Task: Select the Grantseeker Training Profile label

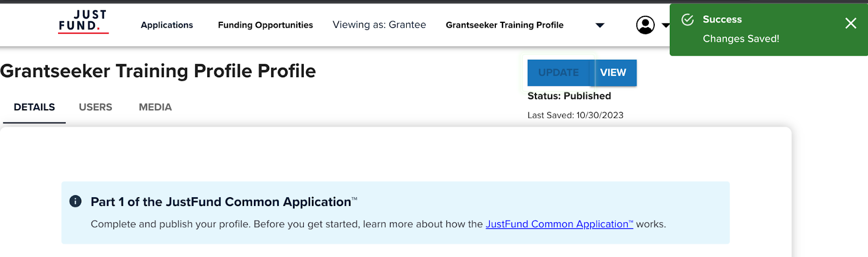Action: [x=504, y=25]
